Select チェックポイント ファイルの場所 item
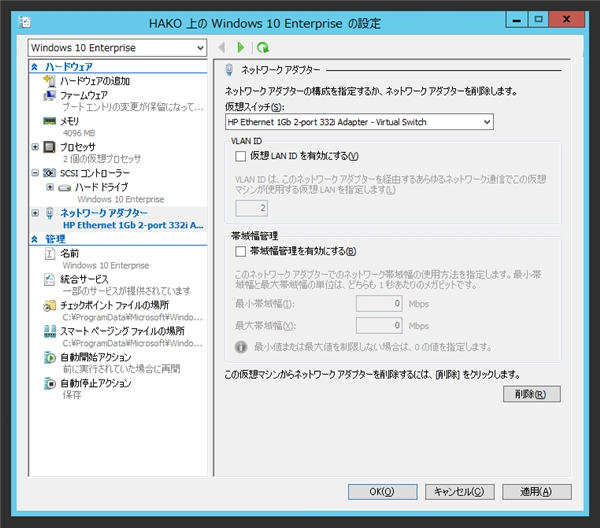The width and height of the screenshot is (600, 528). (x=114, y=305)
